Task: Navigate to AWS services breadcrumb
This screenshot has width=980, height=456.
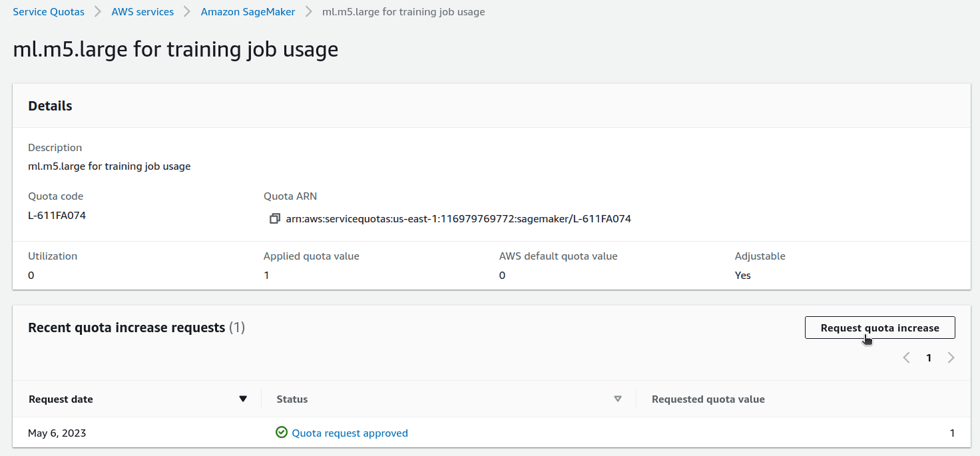Action: (x=142, y=12)
